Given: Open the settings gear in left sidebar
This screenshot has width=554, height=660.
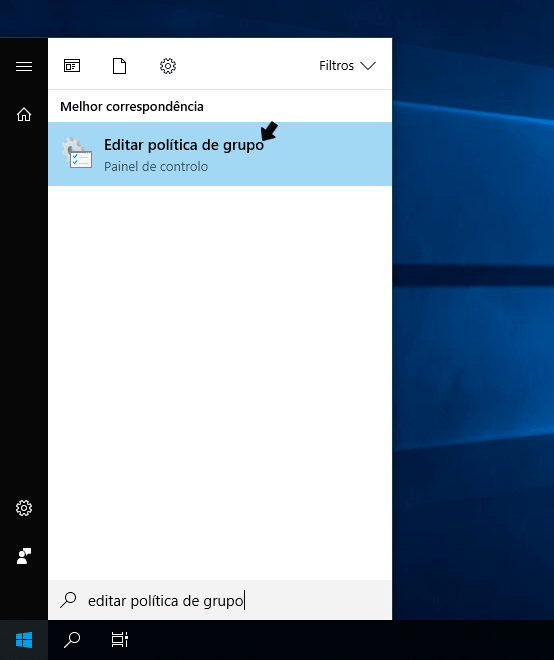Looking at the screenshot, I should click(x=24, y=508).
